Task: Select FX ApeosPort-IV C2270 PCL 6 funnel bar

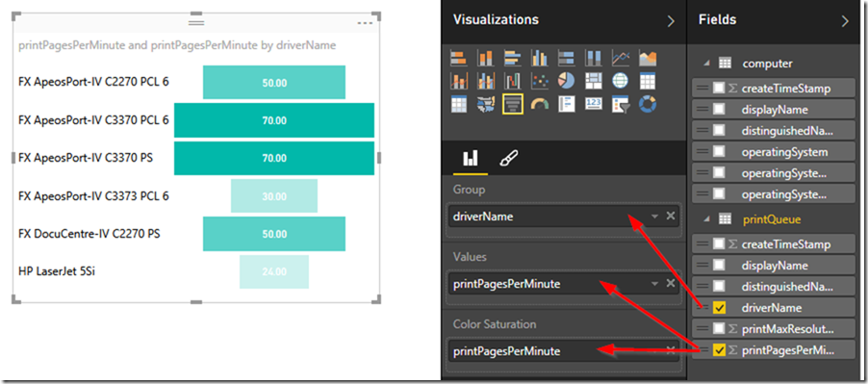Action: (x=274, y=83)
